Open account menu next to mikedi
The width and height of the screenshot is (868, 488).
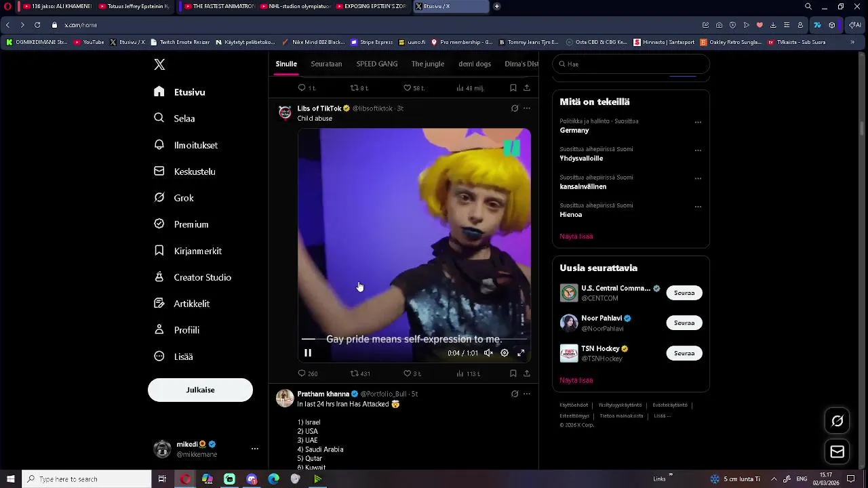tap(255, 449)
